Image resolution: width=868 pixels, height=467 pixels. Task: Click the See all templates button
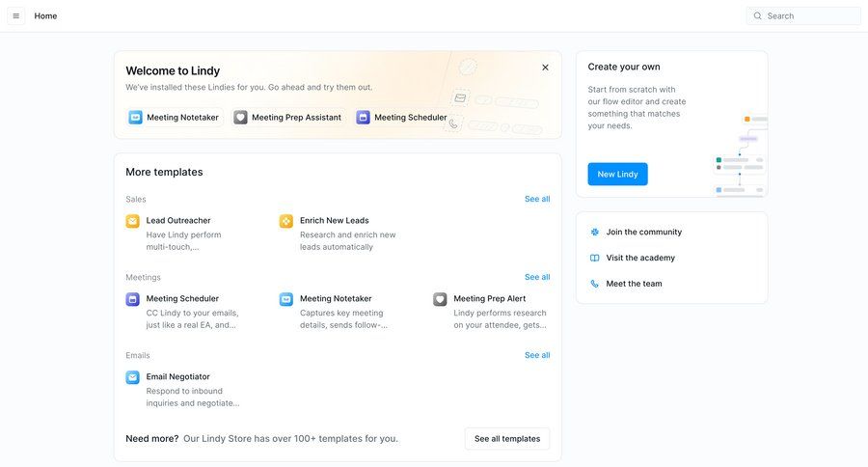pos(507,439)
